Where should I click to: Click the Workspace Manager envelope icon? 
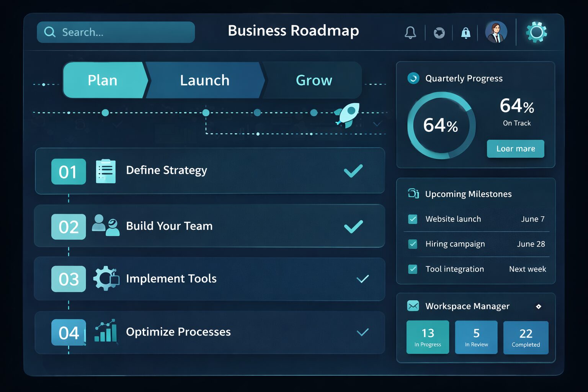point(413,306)
